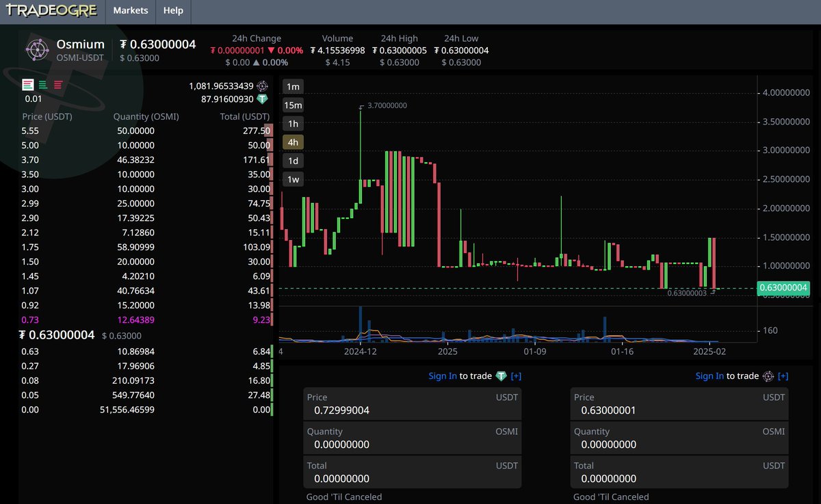The width and height of the screenshot is (821, 504).
Task: Select the 2.99 sell order row
Action: [146, 203]
